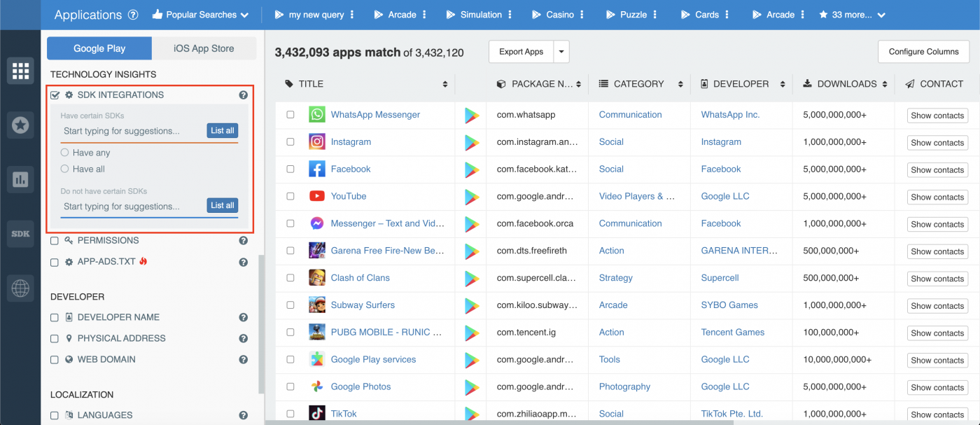Open the starred favorites sidebar icon

20,125
